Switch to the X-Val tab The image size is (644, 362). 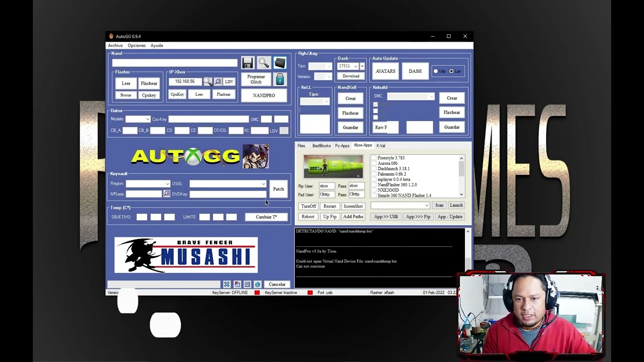pyautogui.click(x=381, y=146)
